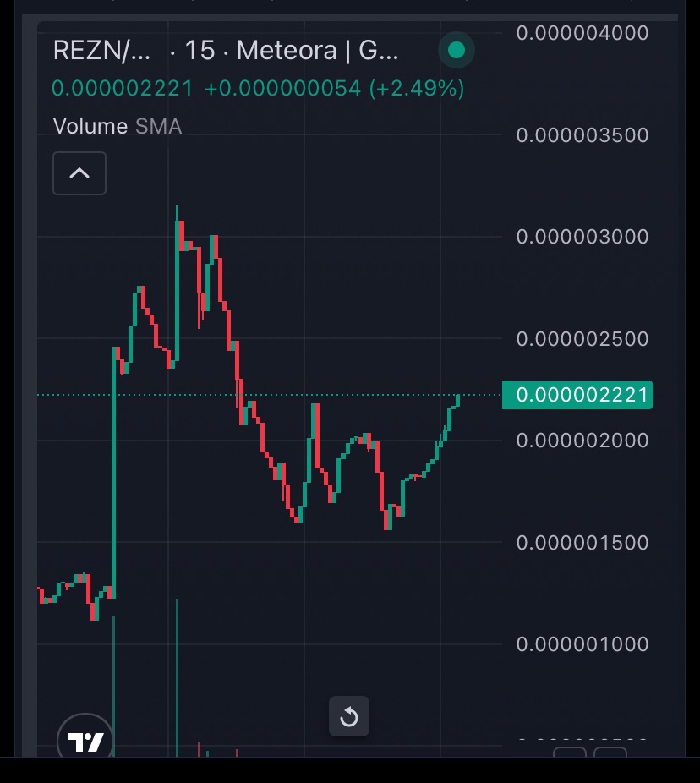Screen dimensions: 700x783
Task: Select the Volume SMA indicator legend
Action: point(117,127)
